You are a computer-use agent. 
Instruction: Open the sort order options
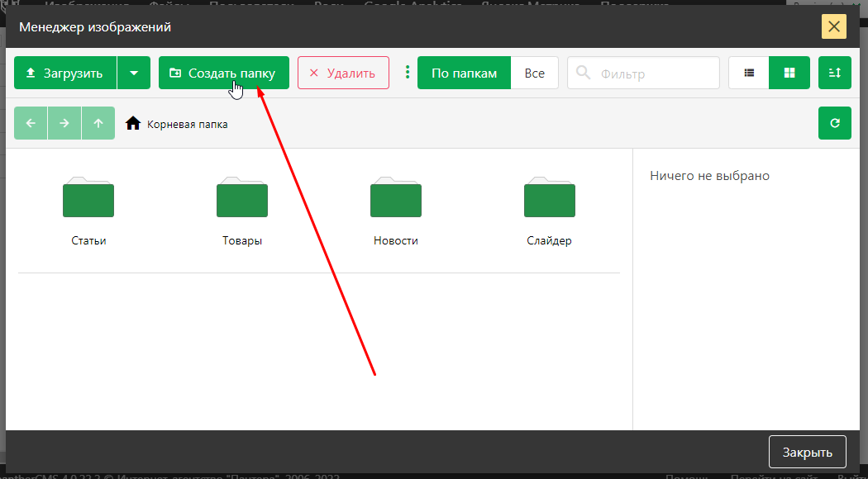(x=834, y=73)
